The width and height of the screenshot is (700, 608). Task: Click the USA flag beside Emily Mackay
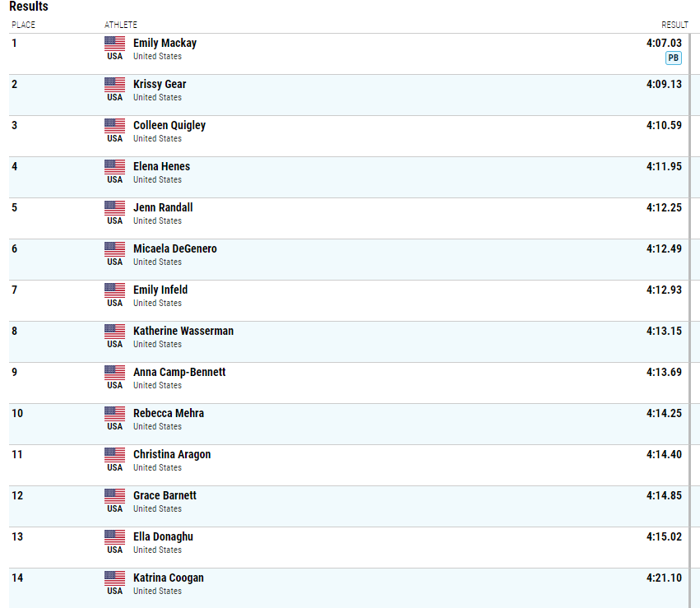tap(114, 44)
